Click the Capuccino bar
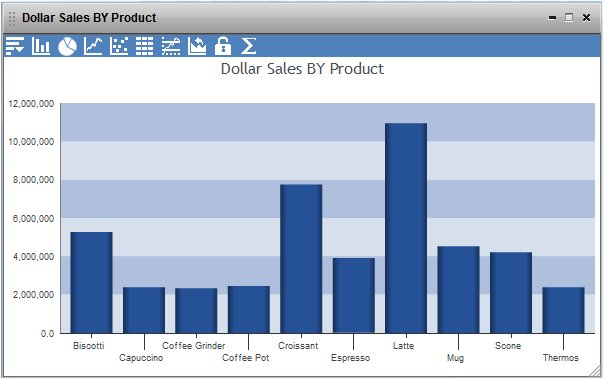This screenshot has width=604, height=379. (144, 310)
